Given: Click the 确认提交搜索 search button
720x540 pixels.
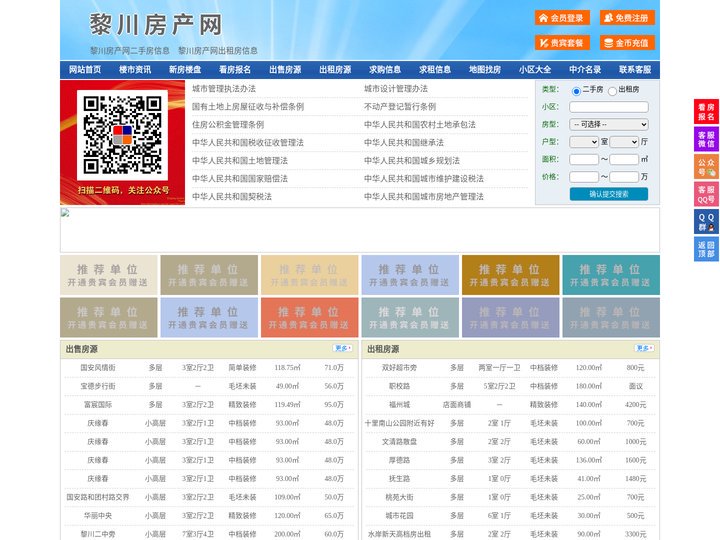Looking at the screenshot, I should click(x=609, y=194).
